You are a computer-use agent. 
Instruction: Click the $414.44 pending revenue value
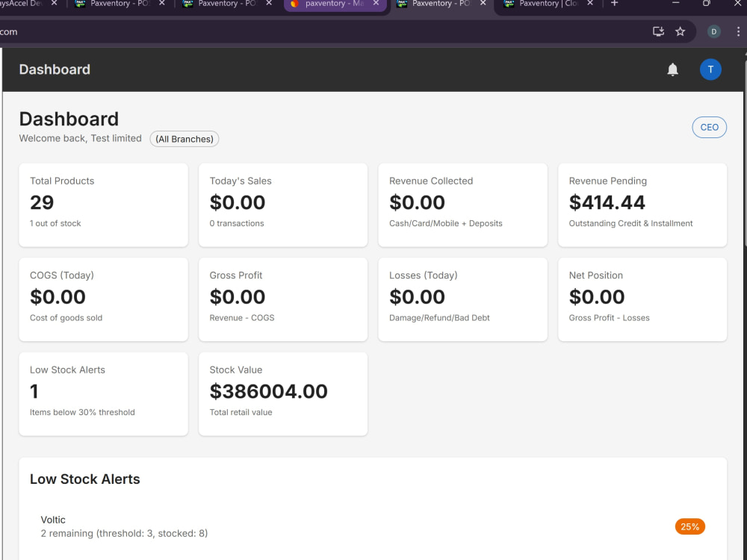click(x=607, y=202)
